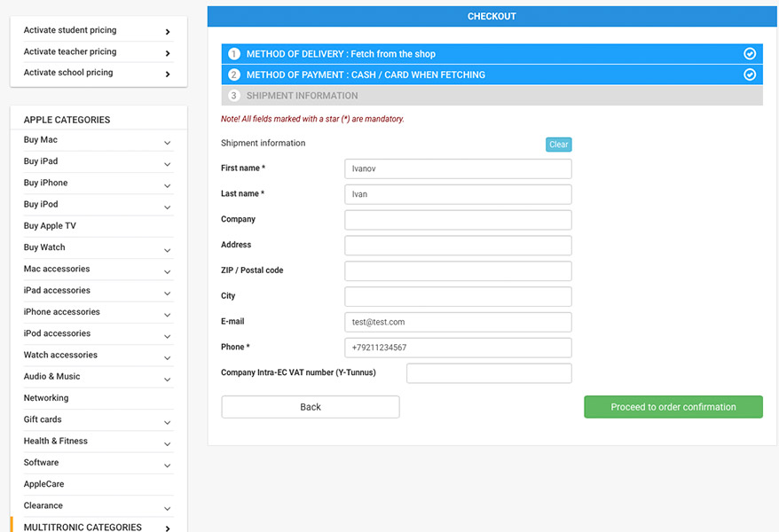This screenshot has height=532, width=779.
Task: Expand the Buy iPhone category chevron
Action: tap(168, 186)
